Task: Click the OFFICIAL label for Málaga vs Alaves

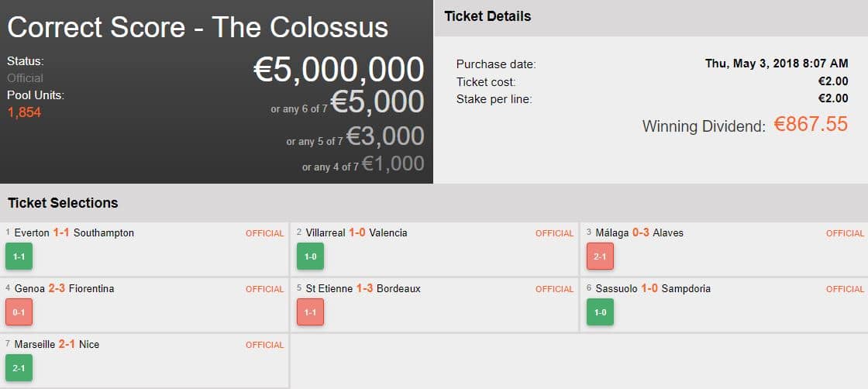Action: [x=845, y=233]
